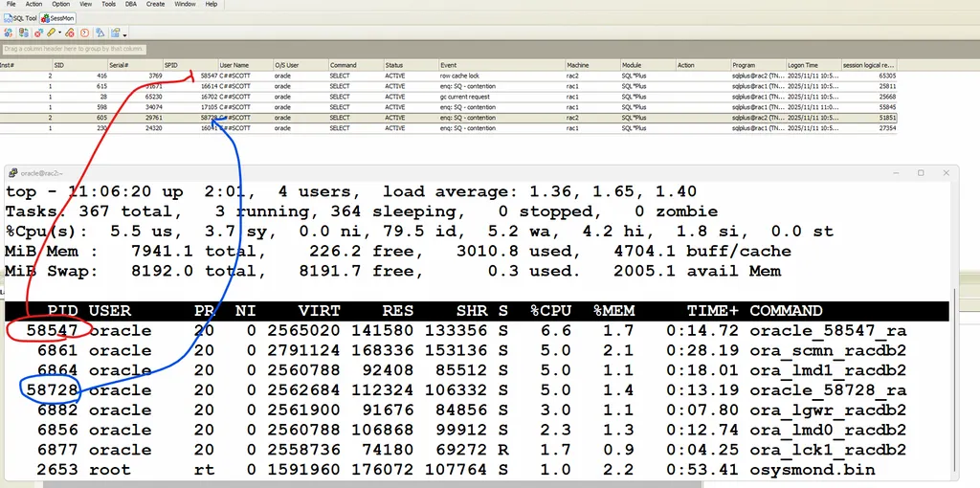Sort by the Logon Time column header
This screenshot has height=488, width=980.
point(813,65)
